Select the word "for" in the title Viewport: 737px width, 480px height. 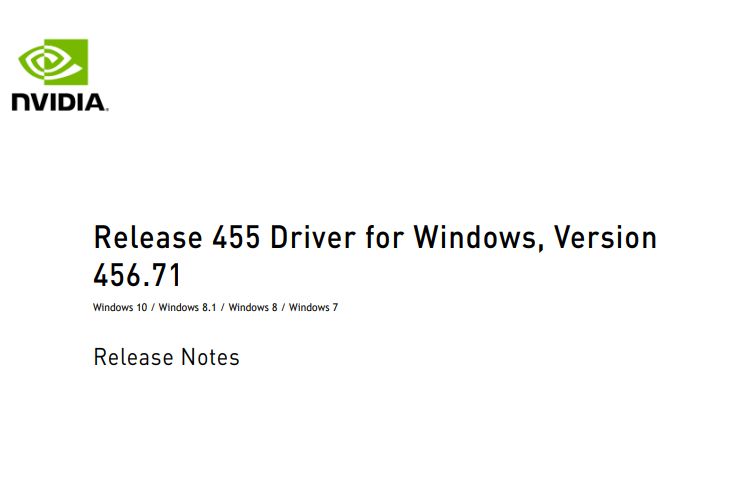pyautogui.click(x=384, y=237)
